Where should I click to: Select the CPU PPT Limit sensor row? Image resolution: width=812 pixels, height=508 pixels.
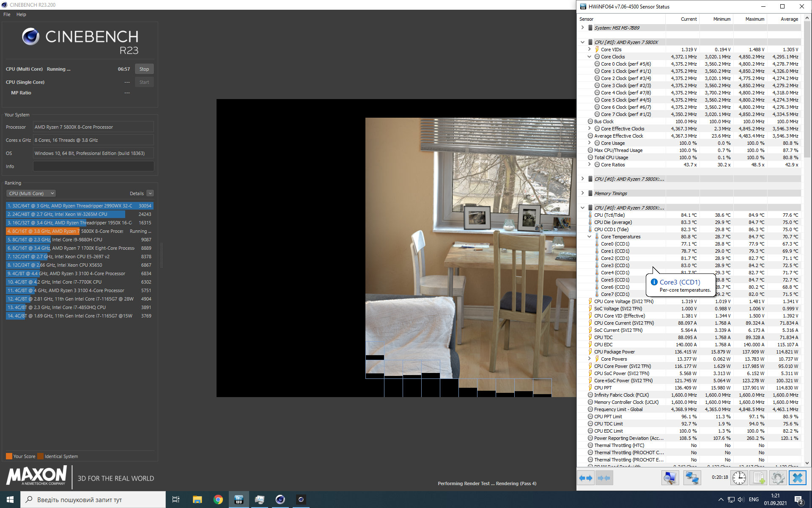pos(689,417)
